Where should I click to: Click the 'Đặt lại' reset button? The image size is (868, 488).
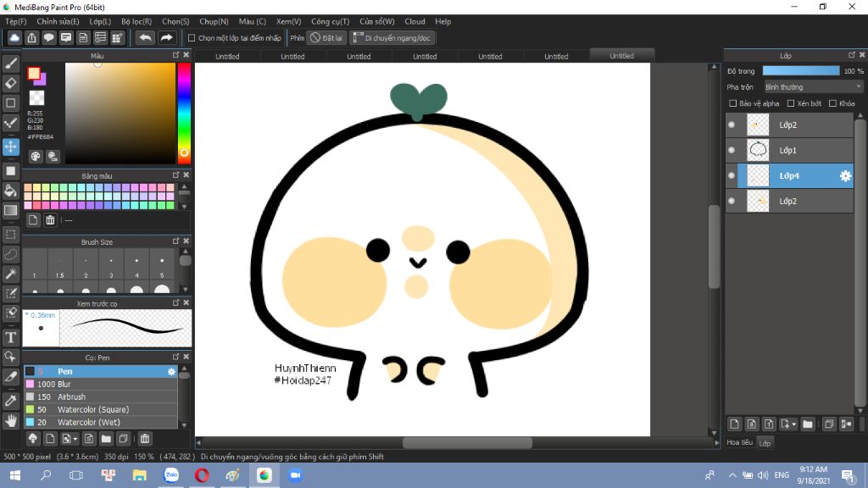point(326,38)
